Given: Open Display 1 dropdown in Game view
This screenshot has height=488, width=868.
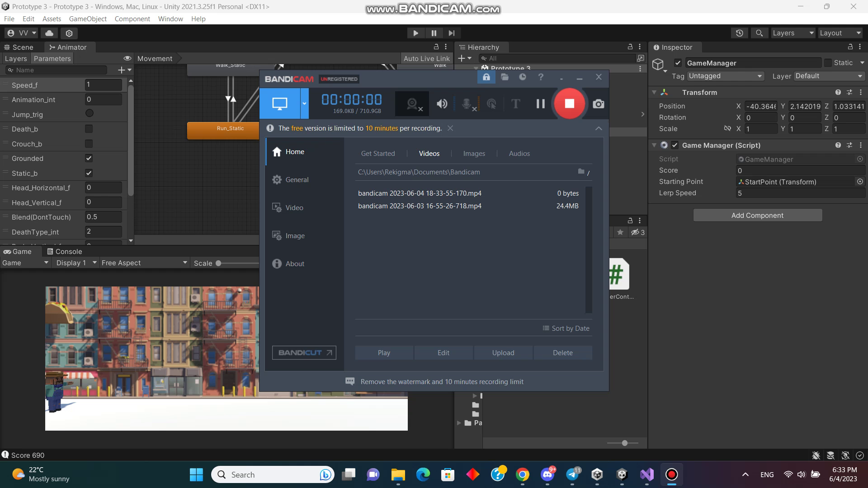Looking at the screenshot, I should [x=76, y=263].
